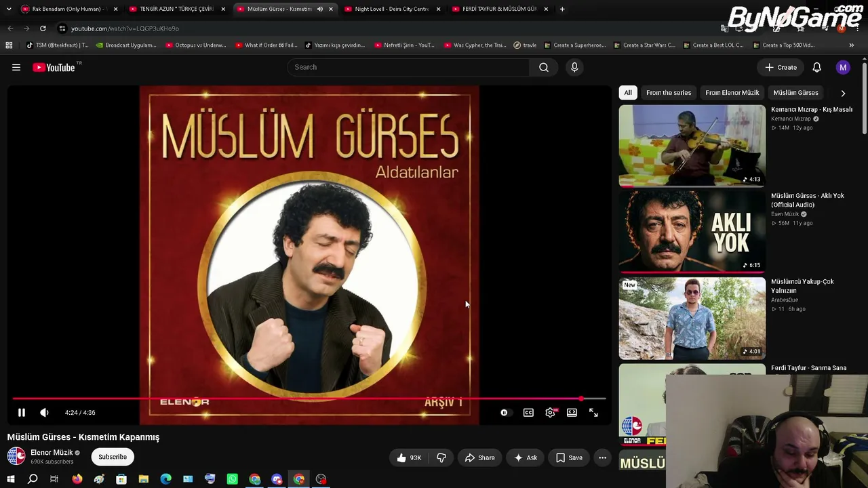Share this video
Viewport: 868px width, 488px height.
tap(479, 457)
